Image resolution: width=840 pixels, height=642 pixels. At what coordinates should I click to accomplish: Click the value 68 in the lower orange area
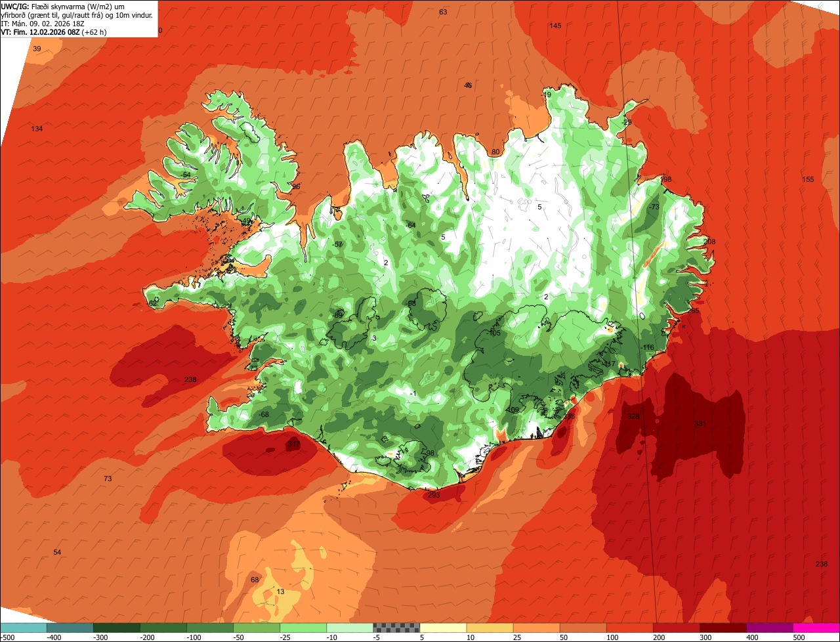coord(255,580)
